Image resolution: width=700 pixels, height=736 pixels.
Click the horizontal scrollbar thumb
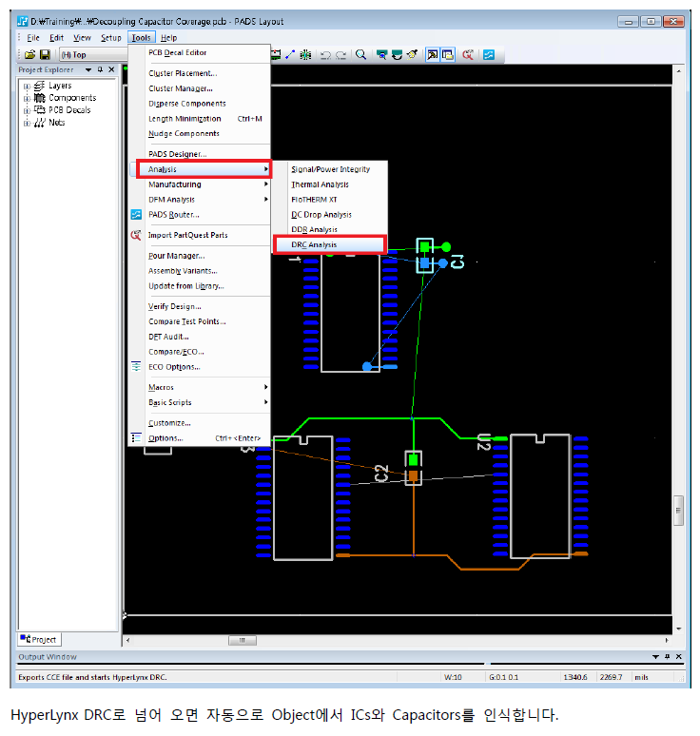242,642
